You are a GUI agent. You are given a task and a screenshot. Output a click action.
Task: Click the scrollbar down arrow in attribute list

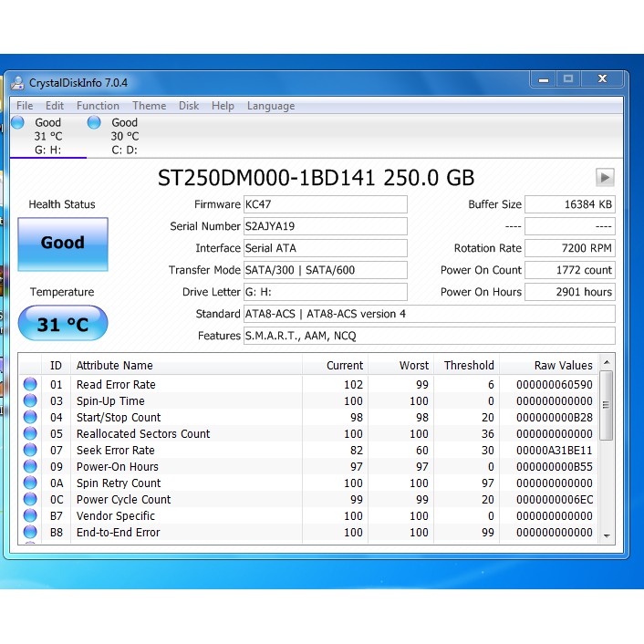(607, 535)
